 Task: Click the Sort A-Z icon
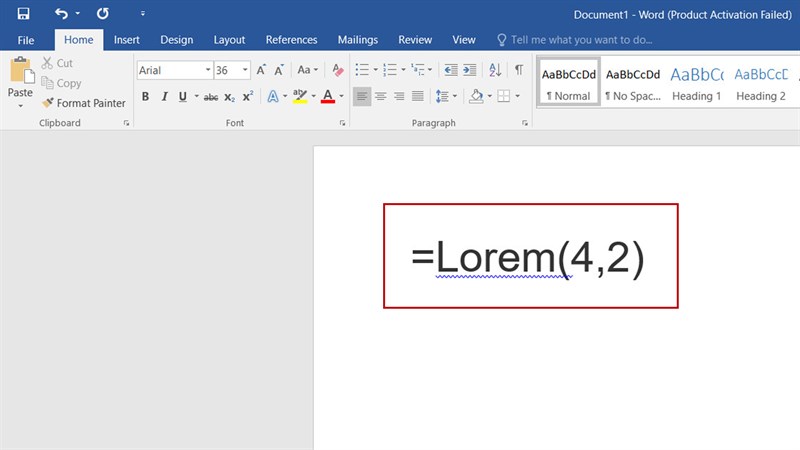[x=495, y=70]
